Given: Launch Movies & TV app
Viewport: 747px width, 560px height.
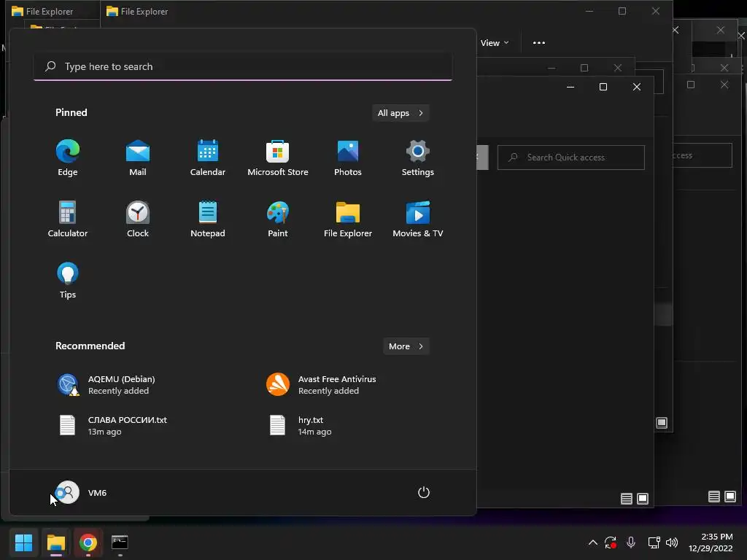Looking at the screenshot, I should [x=418, y=219].
